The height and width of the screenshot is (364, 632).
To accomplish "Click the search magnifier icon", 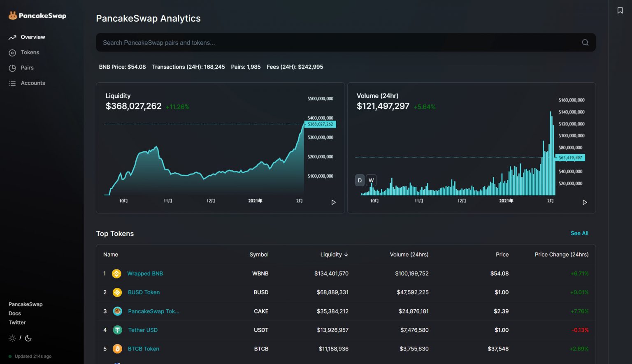I will (585, 42).
